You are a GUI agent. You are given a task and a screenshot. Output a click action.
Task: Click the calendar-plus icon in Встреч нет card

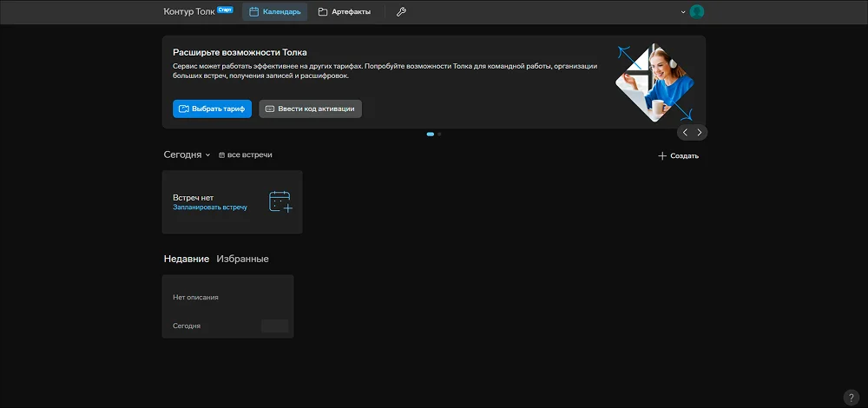pyautogui.click(x=280, y=201)
